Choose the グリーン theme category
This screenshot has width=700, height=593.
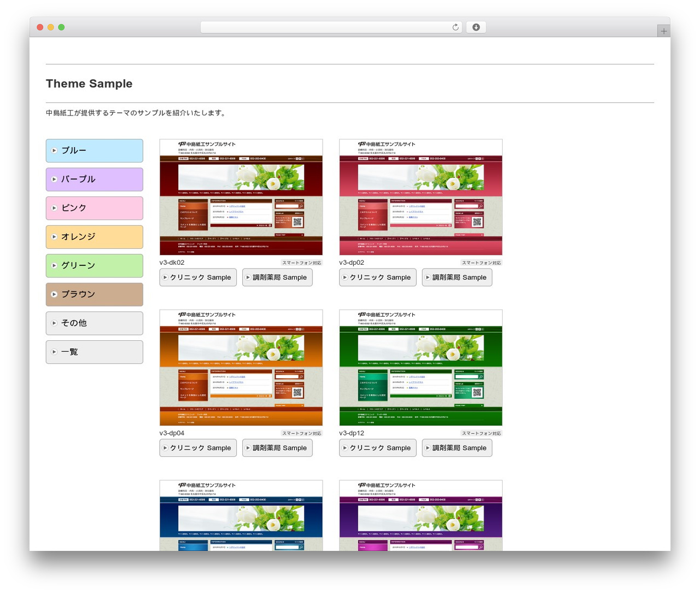tap(95, 266)
